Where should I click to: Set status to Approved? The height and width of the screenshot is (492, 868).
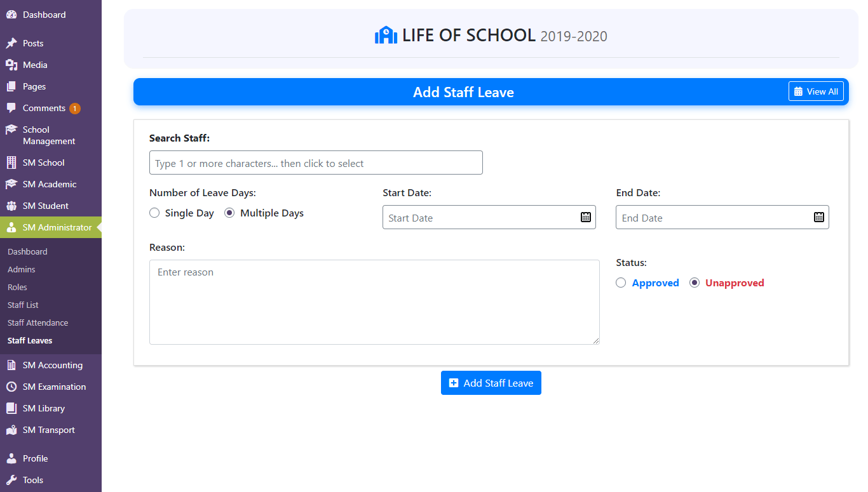[621, 283]
